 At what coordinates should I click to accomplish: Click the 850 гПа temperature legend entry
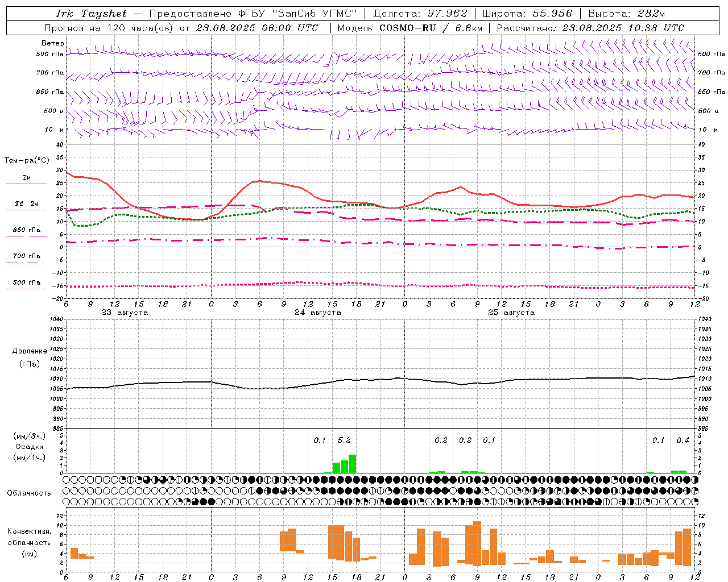(x=26, y=230)
